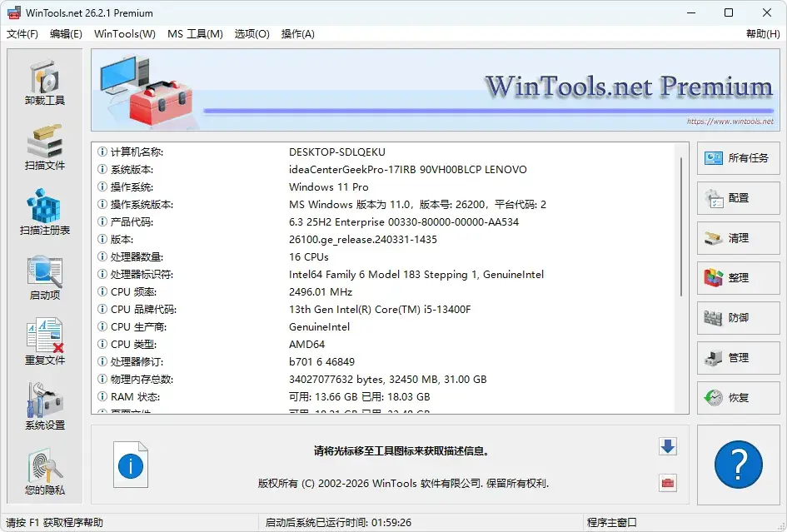The height and width of the screenshot is (532, 787).
Task: Select the 版本 26100.ge_release row
Action: [x=385, y=240]
